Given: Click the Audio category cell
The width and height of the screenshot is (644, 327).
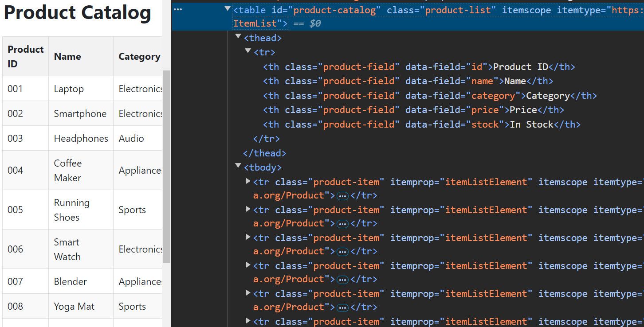Looking at the screenshot, I should pos(138,138).
